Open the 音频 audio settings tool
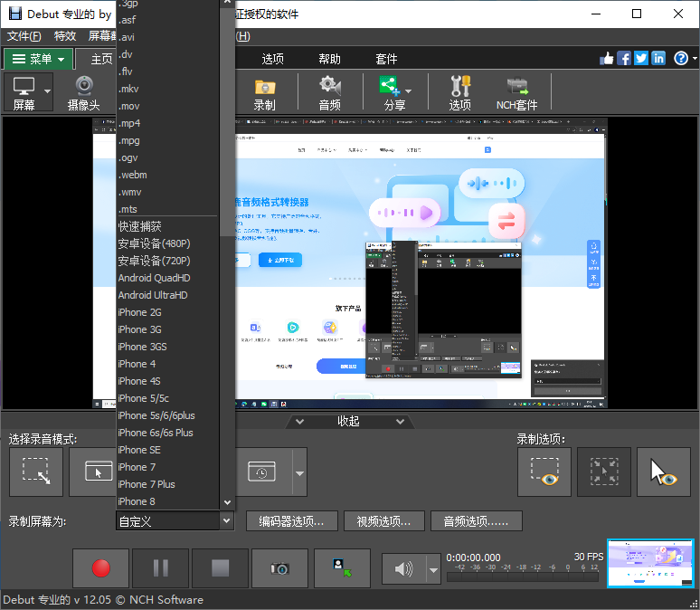 (330, 92)
